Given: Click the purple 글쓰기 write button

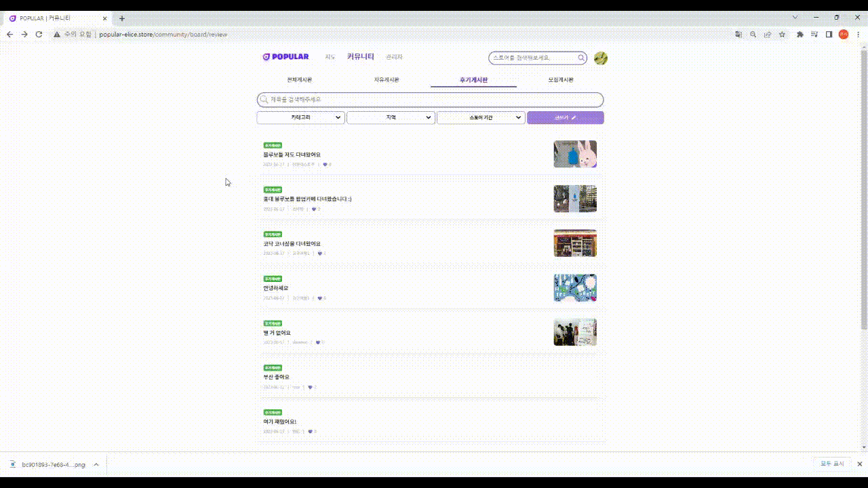Looking at the screenshot, I should click(565, 118).
